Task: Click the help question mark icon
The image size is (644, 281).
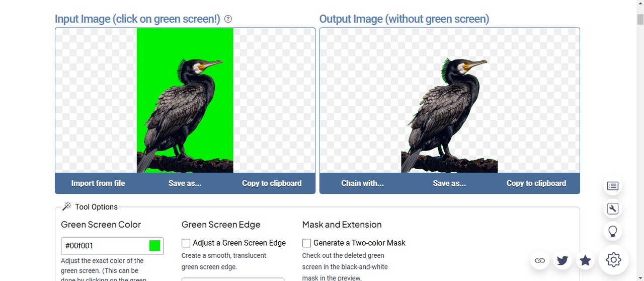Action: tap(228, 19)
